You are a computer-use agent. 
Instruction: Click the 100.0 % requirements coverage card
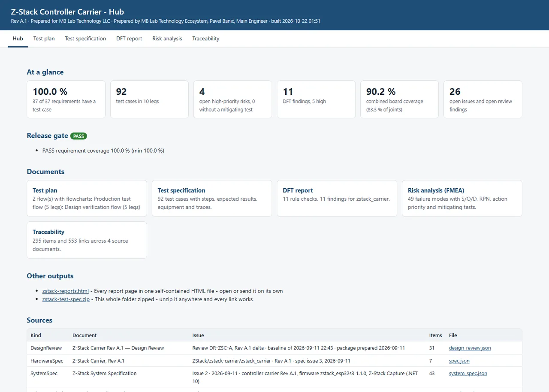coord(66,99)
